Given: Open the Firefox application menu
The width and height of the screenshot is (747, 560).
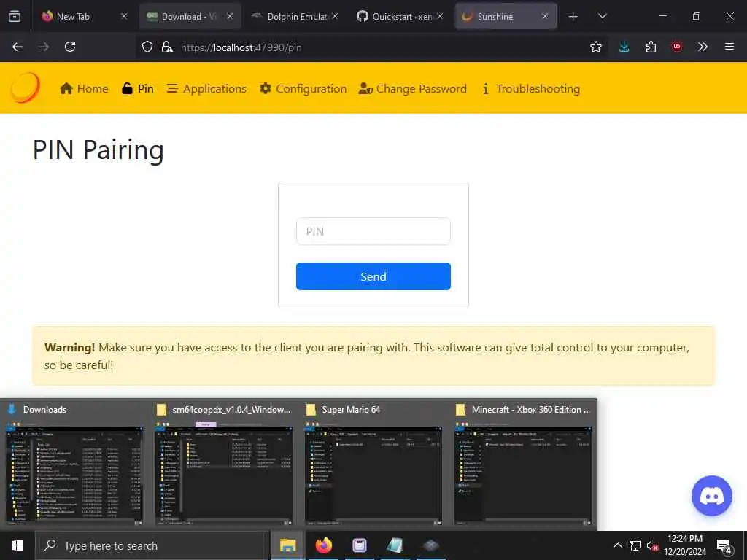Looking at the screenshot, I should (729, 47).
